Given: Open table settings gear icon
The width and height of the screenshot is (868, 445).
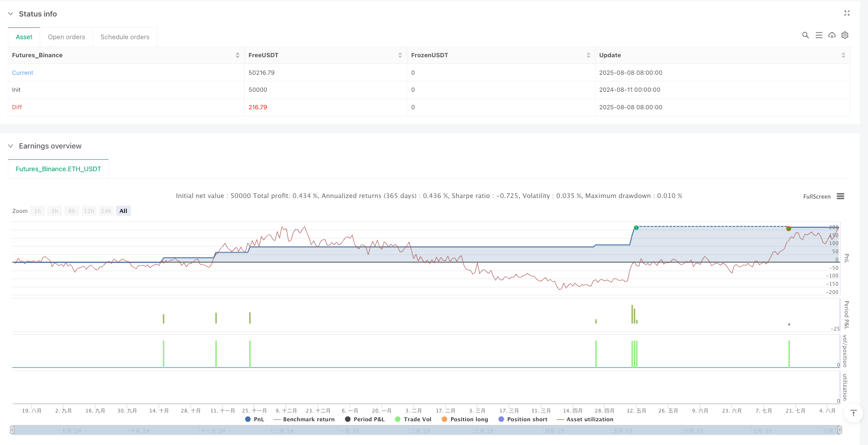Looking at the screenshot, I should (x=845, y=35).
